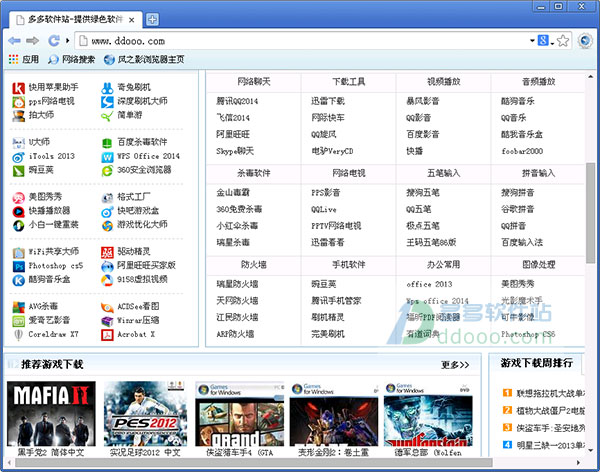600x472 pixels.
Task: Select the 多多软件站 browser tab
Action: coord(75,20)
